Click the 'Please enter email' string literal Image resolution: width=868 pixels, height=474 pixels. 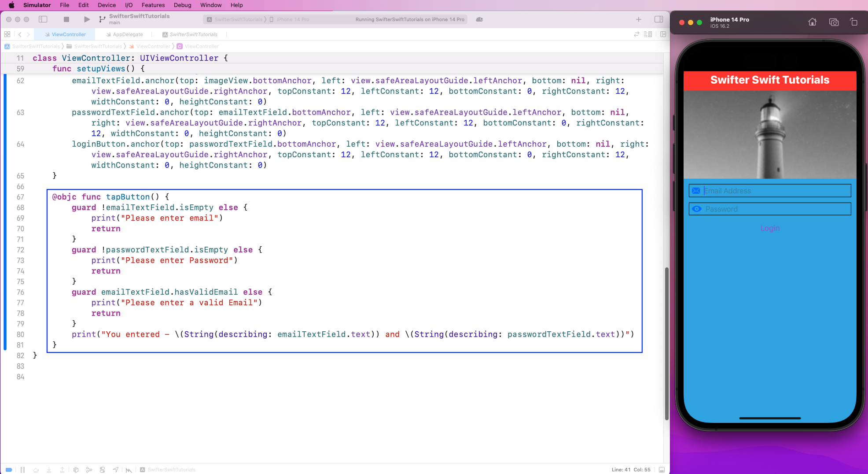[x=169, y=218]
